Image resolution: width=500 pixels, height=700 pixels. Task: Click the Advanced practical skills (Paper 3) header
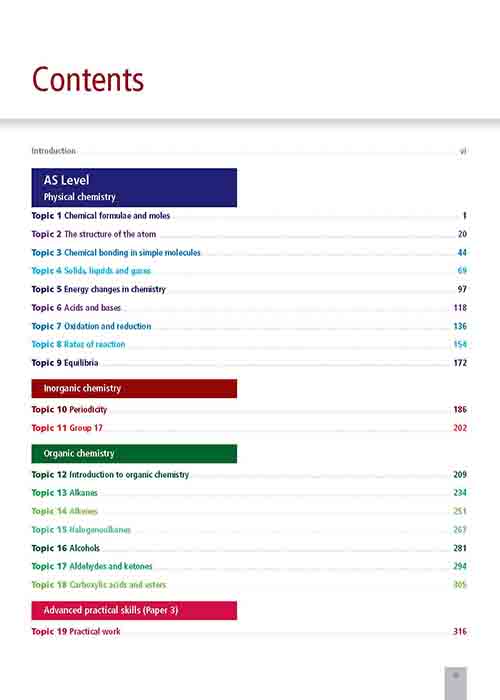(x=134, y=610)
